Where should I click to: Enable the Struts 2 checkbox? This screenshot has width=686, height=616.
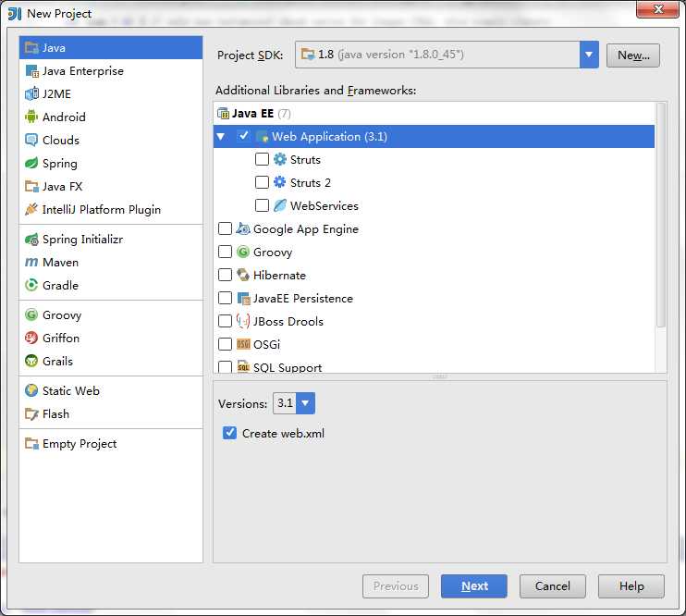tap(262, 182)
